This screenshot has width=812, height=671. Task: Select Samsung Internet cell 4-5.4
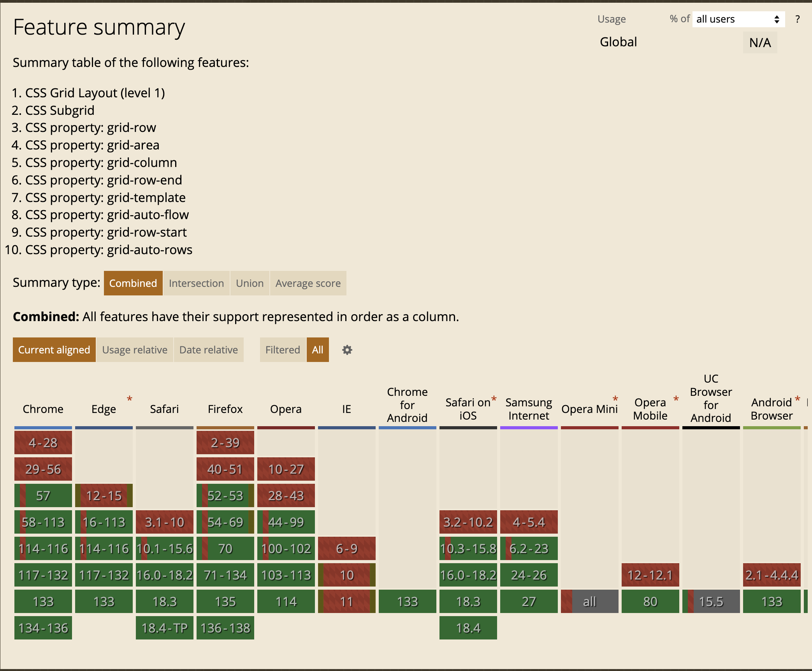529,522
